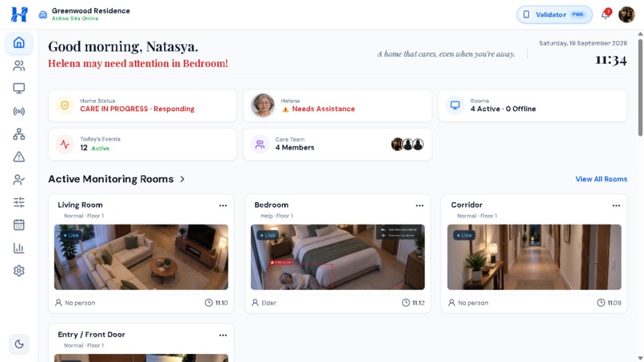Click the Validator PWA button
Screen dimensions: 644x362
pyautogui.click(x=554, y=14)
